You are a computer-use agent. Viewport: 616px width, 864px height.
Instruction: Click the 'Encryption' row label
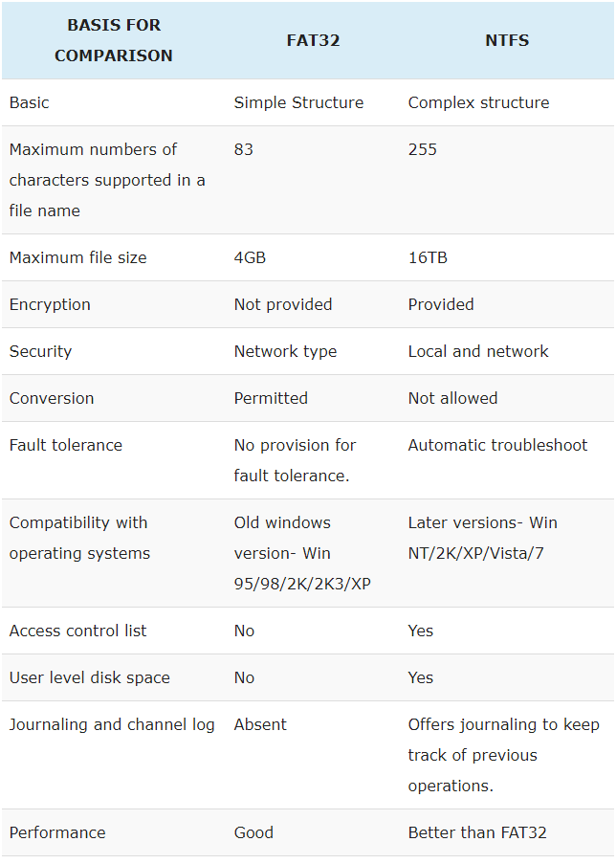tap(50, 304)
